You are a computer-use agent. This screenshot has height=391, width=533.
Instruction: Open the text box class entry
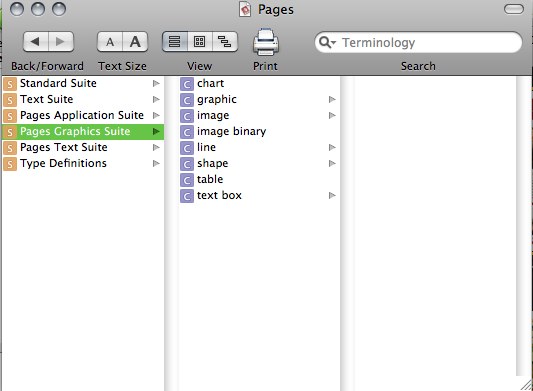pos(259,195)
